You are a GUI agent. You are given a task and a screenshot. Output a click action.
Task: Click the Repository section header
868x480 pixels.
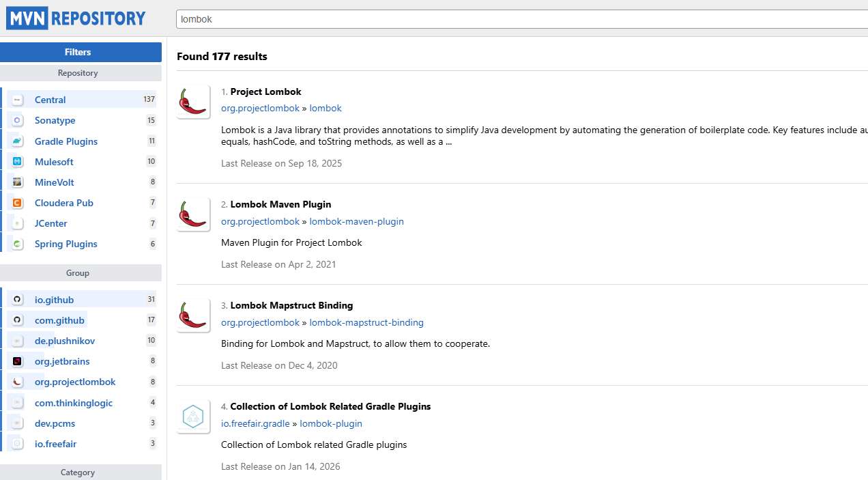(x=81, y=73)
